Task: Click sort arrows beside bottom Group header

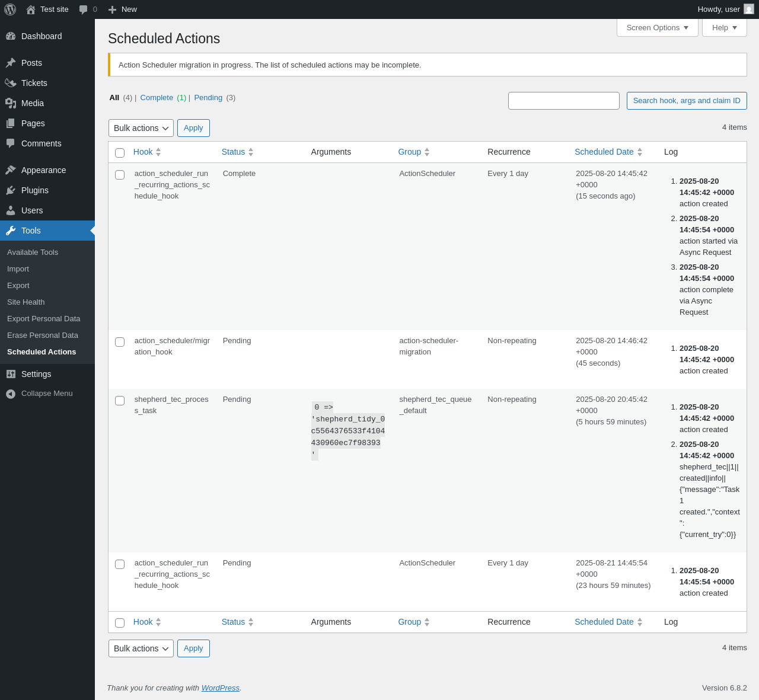Action: (x=427, y=622)
